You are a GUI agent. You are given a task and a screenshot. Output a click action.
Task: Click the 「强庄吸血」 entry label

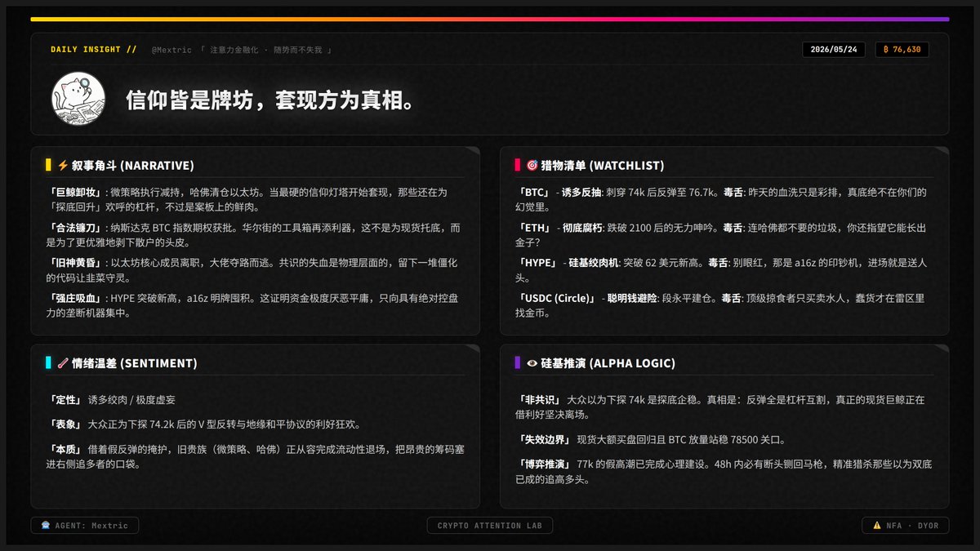[x=76, y=298]
